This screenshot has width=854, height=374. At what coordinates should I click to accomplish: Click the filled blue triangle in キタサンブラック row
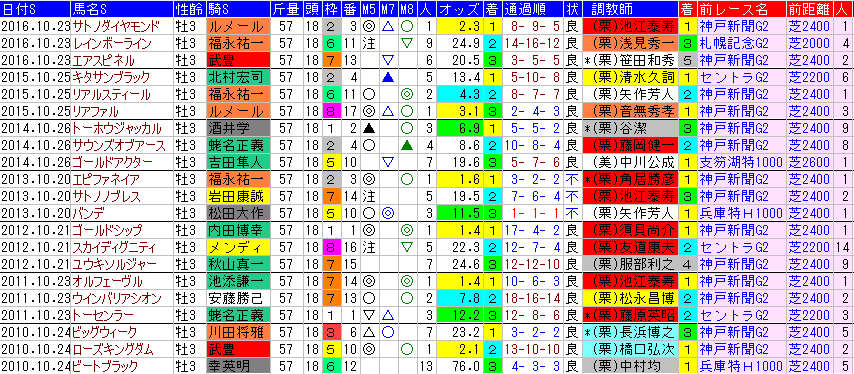[388, 77]
